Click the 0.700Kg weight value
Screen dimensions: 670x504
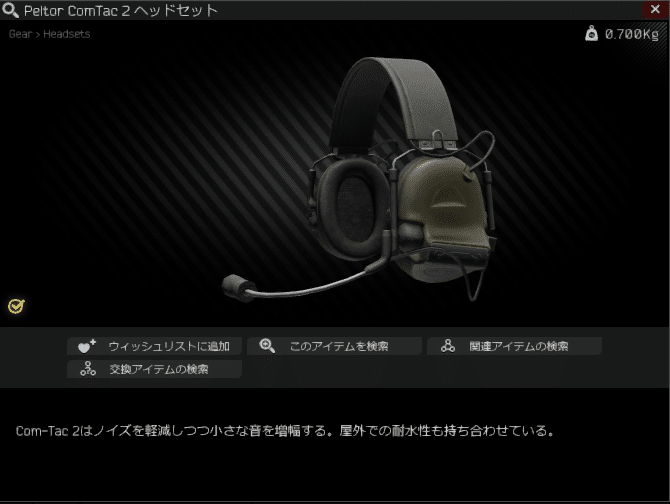pyautogui.click(x=632, y=34)
